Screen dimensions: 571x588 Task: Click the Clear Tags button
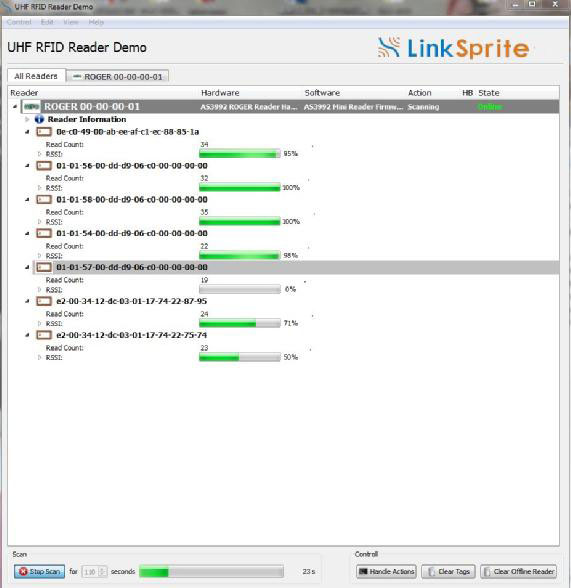coord(448,572)
